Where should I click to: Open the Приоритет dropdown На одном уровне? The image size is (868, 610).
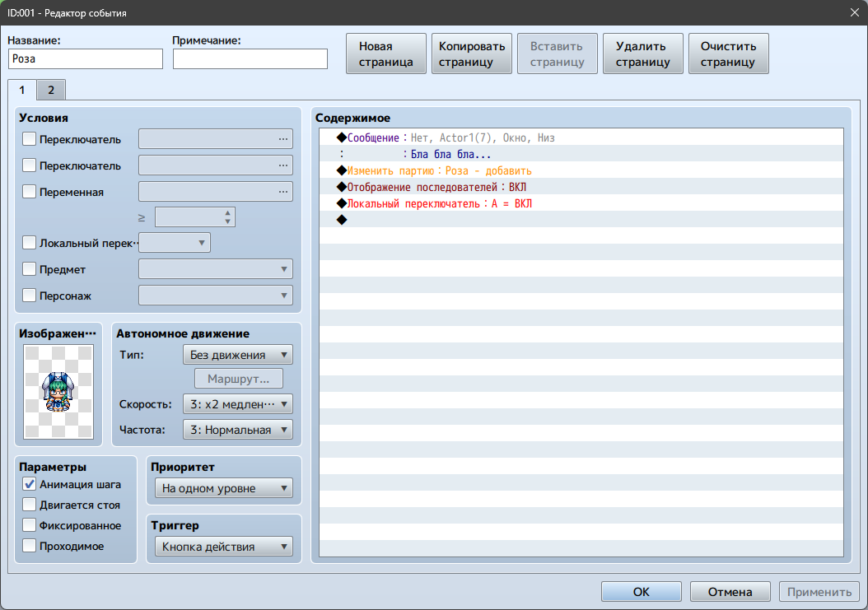coord(224,488)
